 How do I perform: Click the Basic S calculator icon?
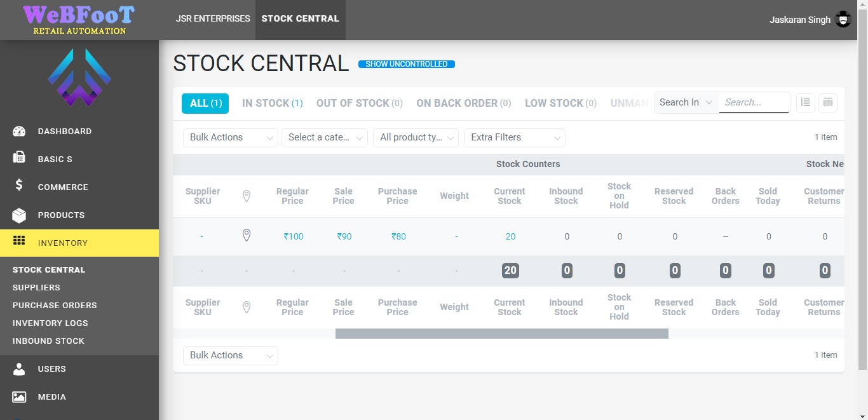19,158
